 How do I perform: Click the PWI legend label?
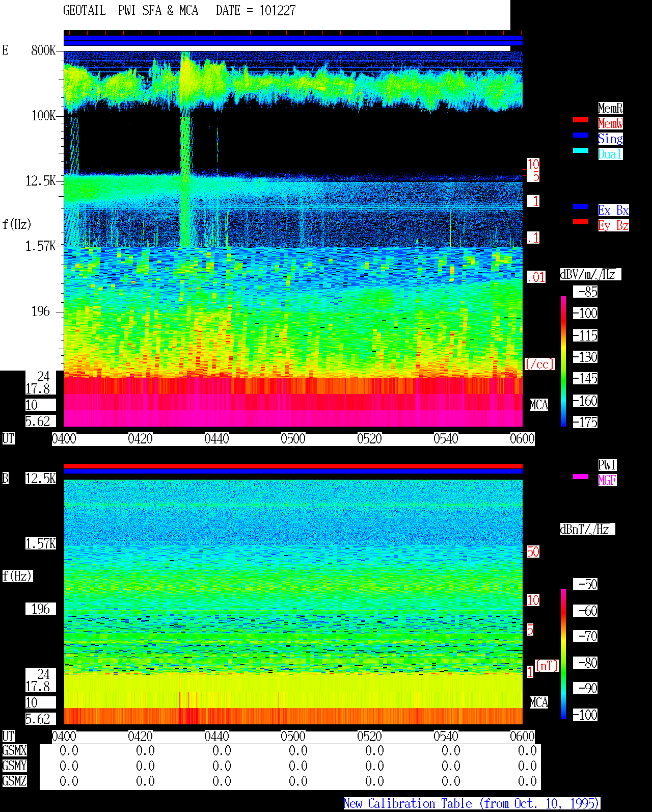pyautogui.click(x=607, y=465)
